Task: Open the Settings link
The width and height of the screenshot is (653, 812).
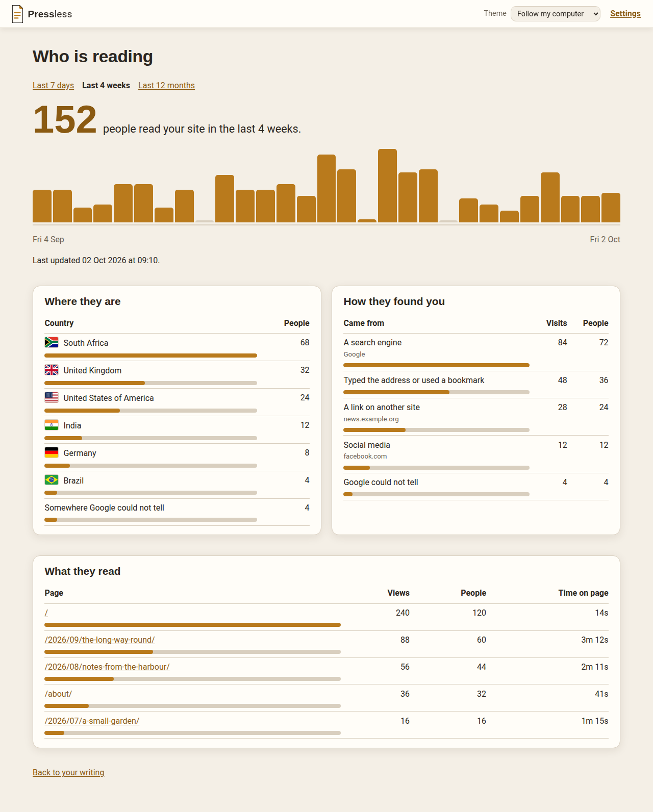Action: [625, 14]
